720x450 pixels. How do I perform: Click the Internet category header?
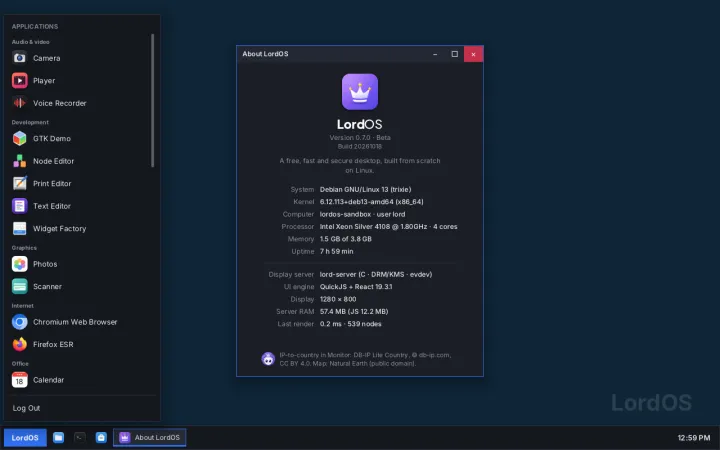coord(22,305)
